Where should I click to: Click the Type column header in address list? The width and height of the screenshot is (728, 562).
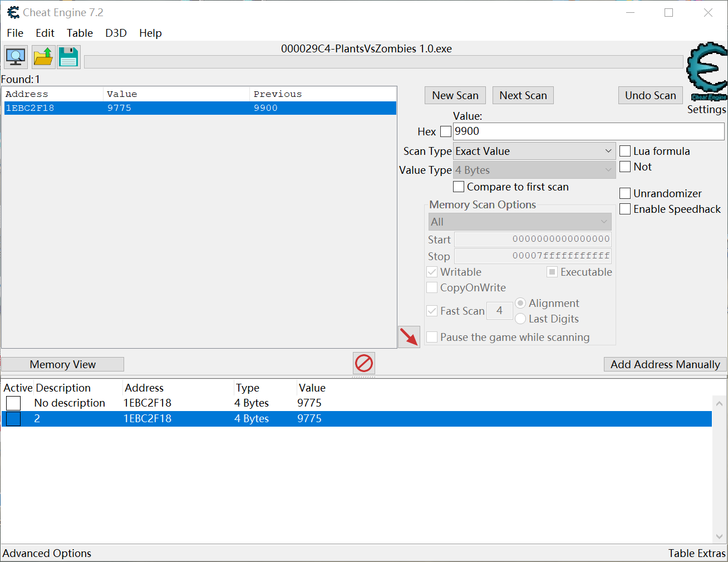tap(247, 388)
